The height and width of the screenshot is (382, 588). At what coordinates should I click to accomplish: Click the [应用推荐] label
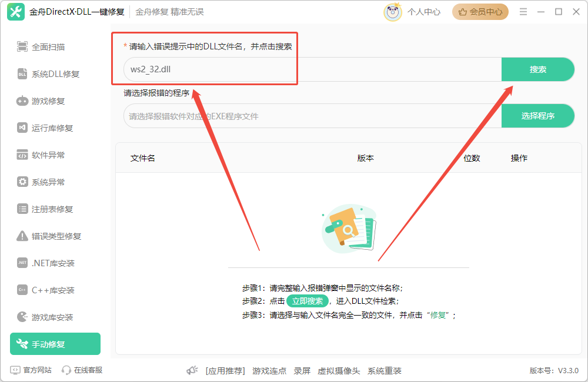pyautogui.click(x=225, y=371)
